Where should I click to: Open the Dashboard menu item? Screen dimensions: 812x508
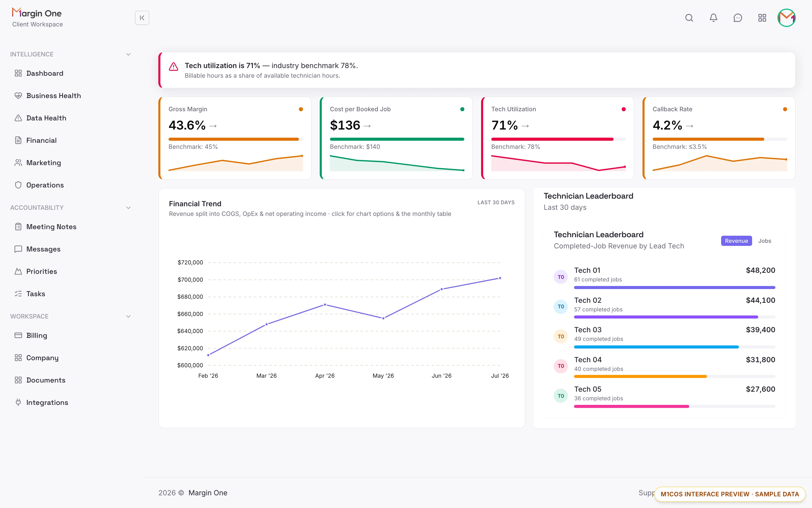(x=71, y=73)
